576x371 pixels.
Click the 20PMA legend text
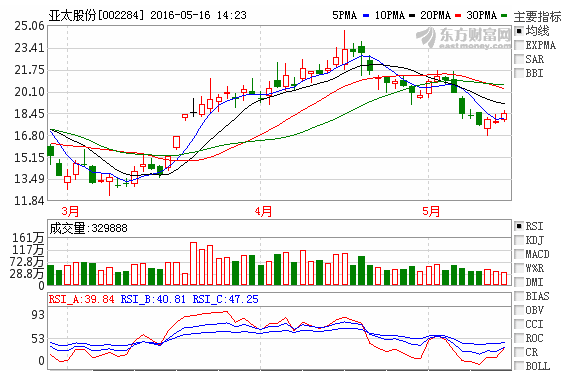coord(435,15)
